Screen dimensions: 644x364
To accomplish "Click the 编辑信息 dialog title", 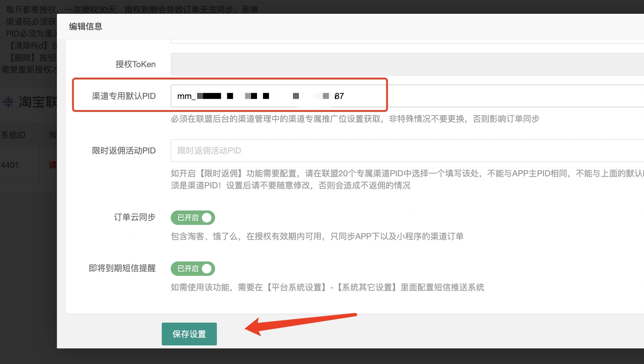I will [x=86, y=26].
